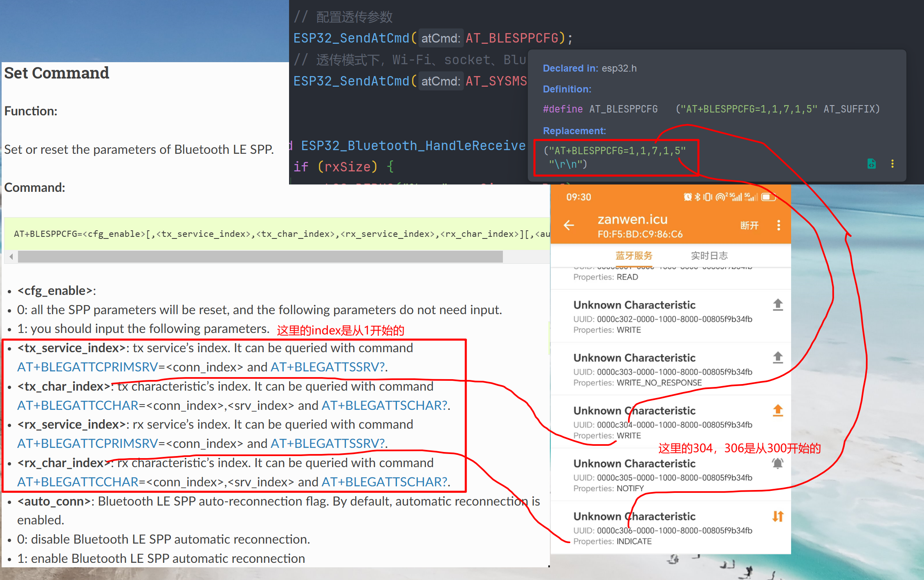Click the Set Command heading
924x580 pixels.
point(56,73)
